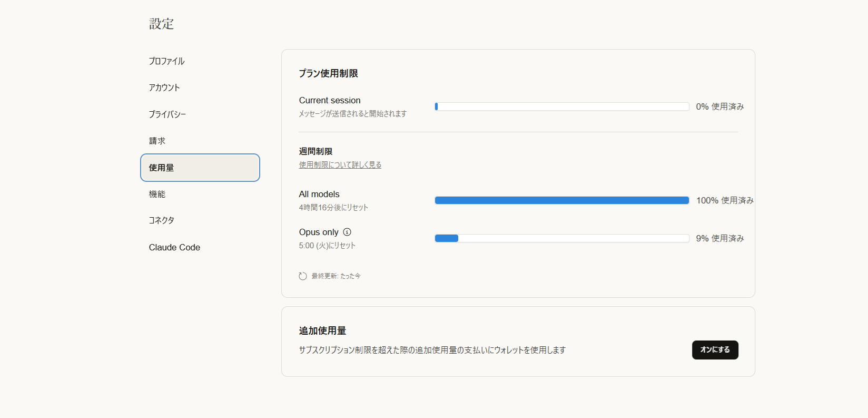Click the 4時間16分後にリセット reset text
Screen dimensions: 868x418
tap(333, 208)
